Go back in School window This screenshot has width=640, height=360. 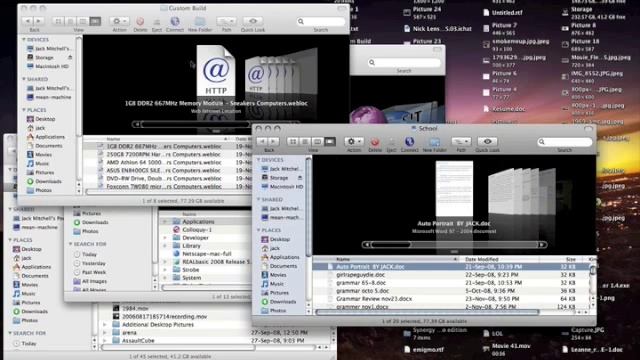pyautogui.click(x=262, y=142)
